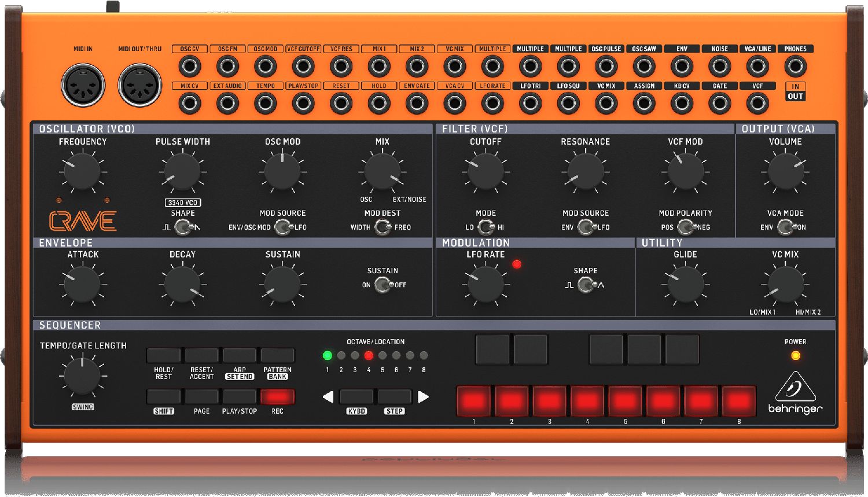The width and height of the screenshot is (868, 497).
Task: Click the OSC SAW output jack
Action: point(644,67)
